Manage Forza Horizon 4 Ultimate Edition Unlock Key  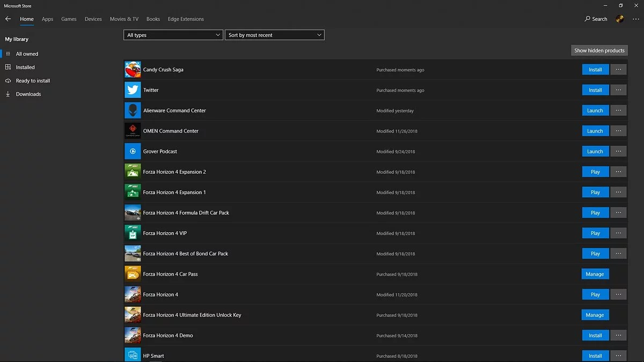[595, 315]
